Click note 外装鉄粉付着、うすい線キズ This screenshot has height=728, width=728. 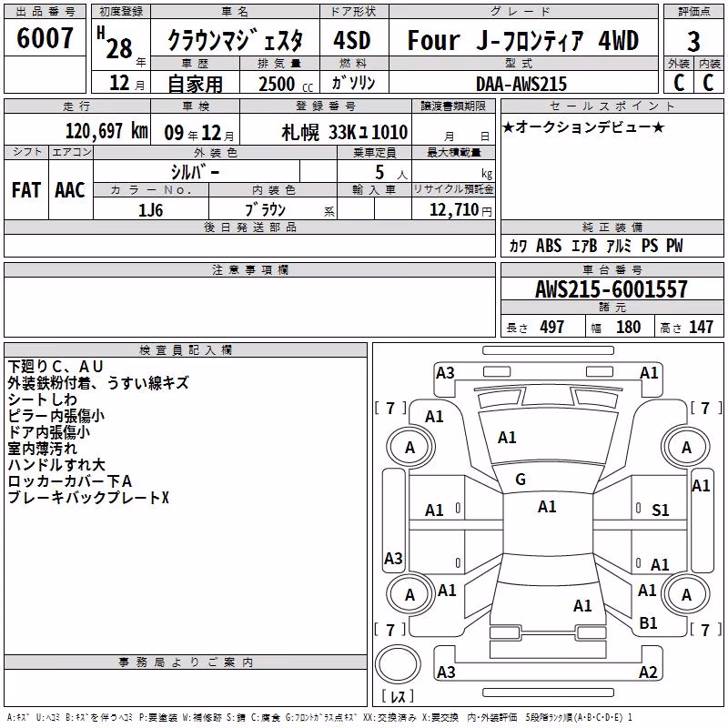[98, 383]
